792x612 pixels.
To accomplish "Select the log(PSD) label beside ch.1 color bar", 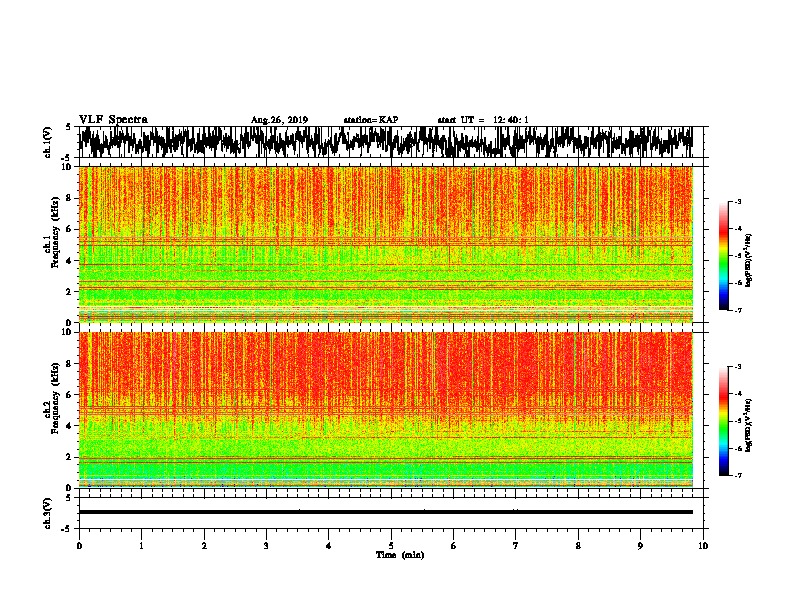I will click(x=749, y=260).
